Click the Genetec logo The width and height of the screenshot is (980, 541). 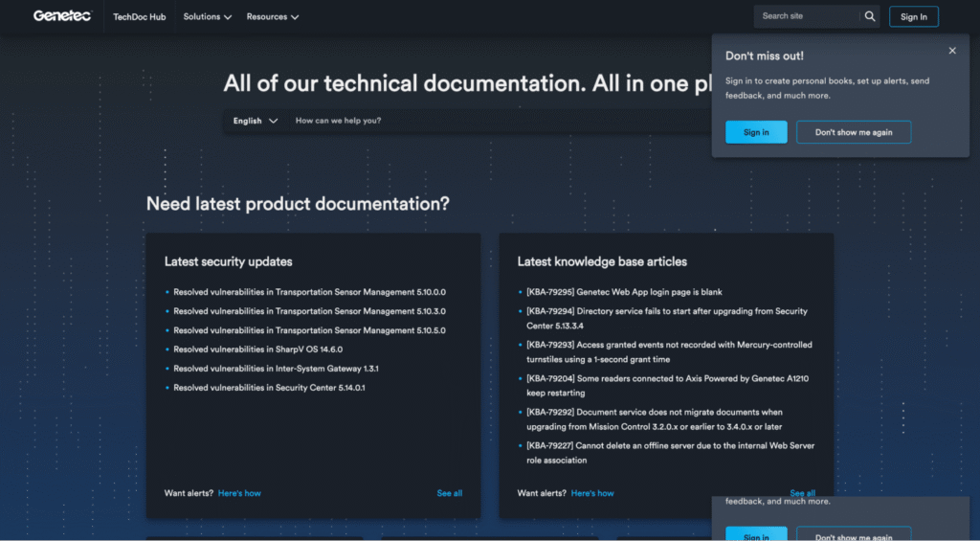click(x=62, y=16)
